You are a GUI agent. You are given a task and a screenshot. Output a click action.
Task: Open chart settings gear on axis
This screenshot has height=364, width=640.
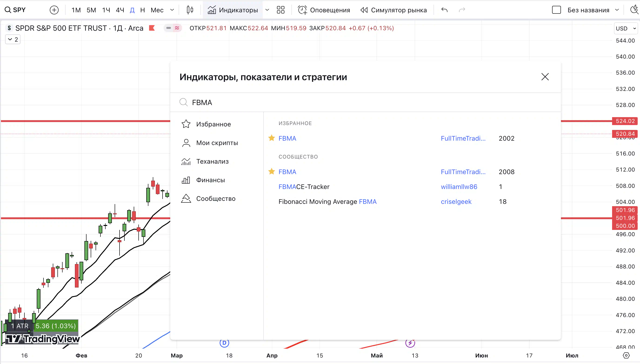click(626, 355)
